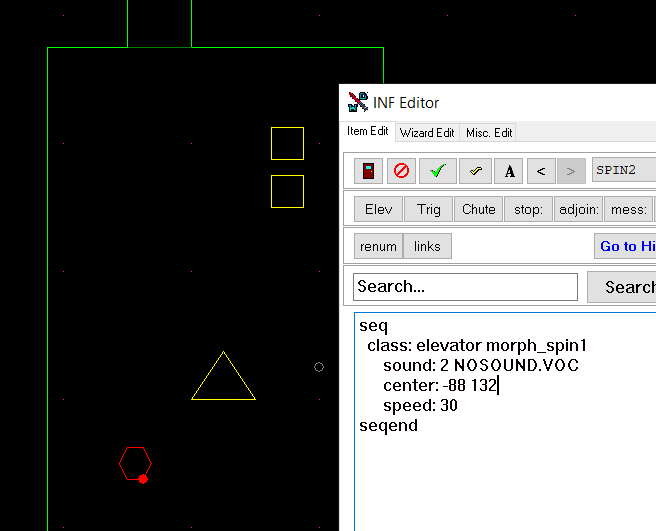Click the links button
Viewport: 656px width, 531px height.
pyautogui.click(x=427, y=246)
